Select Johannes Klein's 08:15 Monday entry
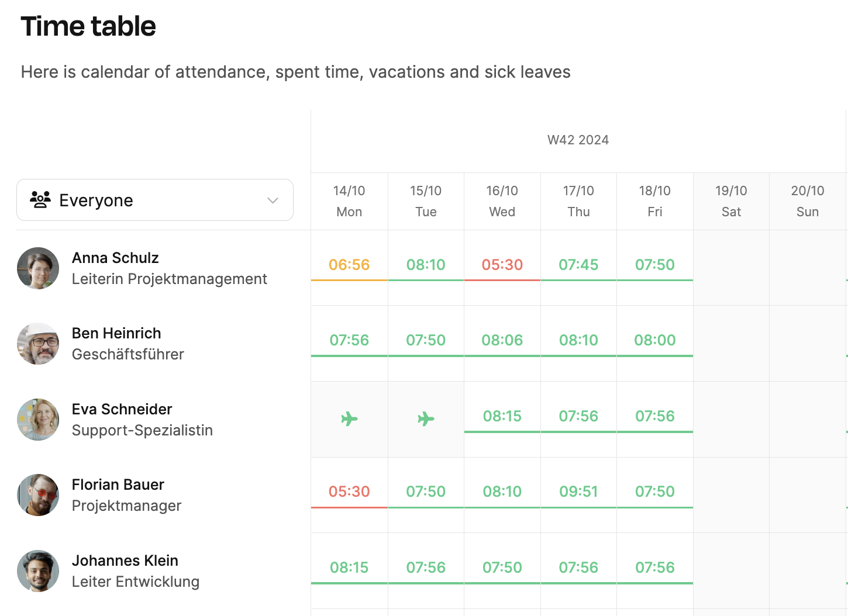Viewport: 848px width, 616px height. 349,567
